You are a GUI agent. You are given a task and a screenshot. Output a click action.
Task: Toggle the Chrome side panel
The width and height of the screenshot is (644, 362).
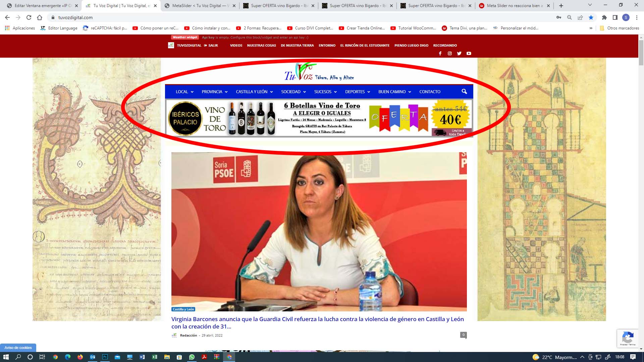click(615, 17)
